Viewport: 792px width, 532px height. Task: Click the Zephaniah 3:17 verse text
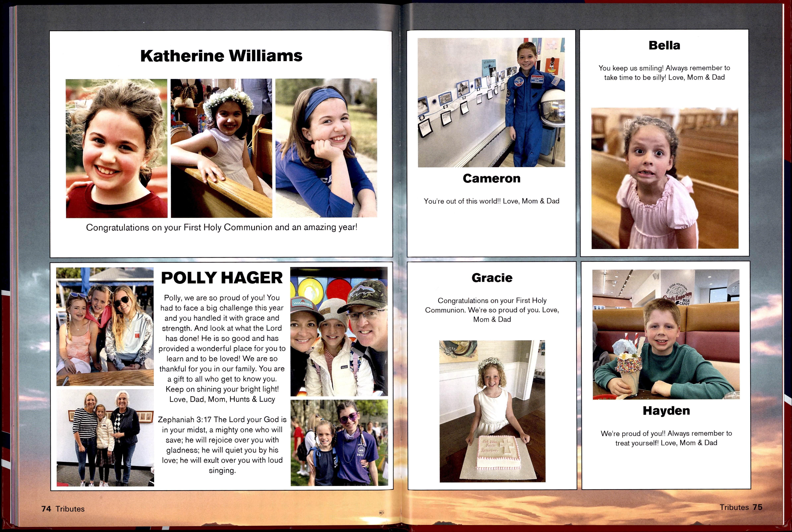click(222, 445)
